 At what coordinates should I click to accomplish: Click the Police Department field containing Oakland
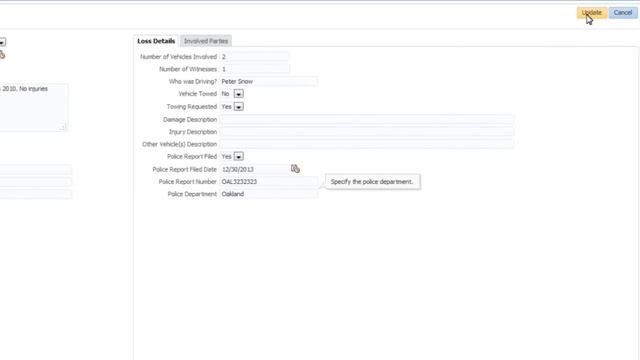coord(269,194)
